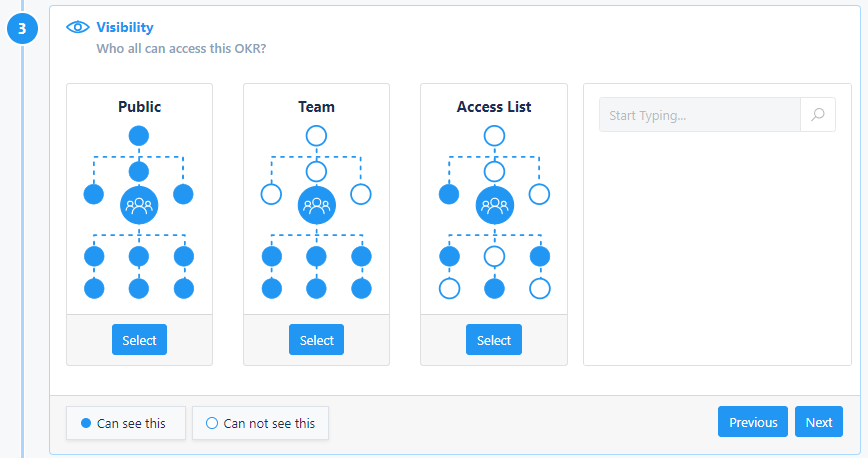Select the 'Can see this' legend option
868x458 pixels.
(x=124, y=423)
